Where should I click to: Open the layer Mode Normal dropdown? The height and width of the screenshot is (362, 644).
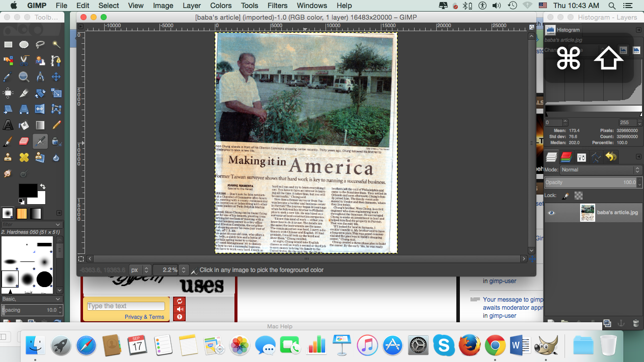pos(601,170)
